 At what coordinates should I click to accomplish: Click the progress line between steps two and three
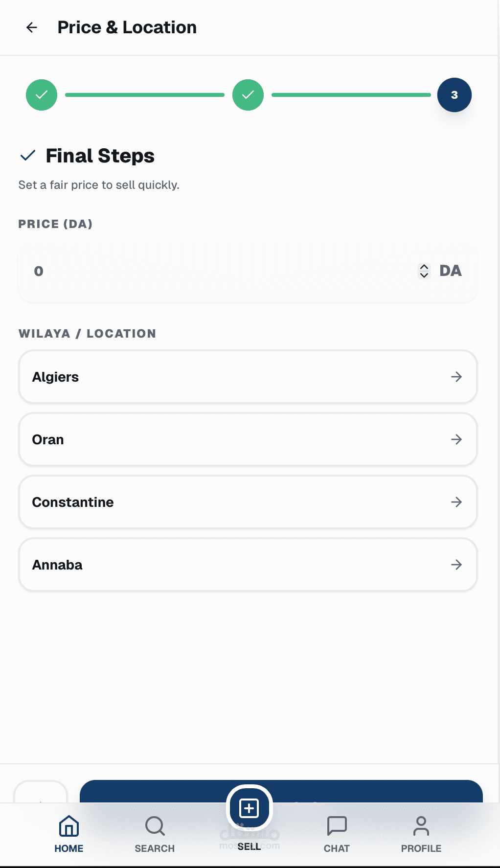point(351,95)
